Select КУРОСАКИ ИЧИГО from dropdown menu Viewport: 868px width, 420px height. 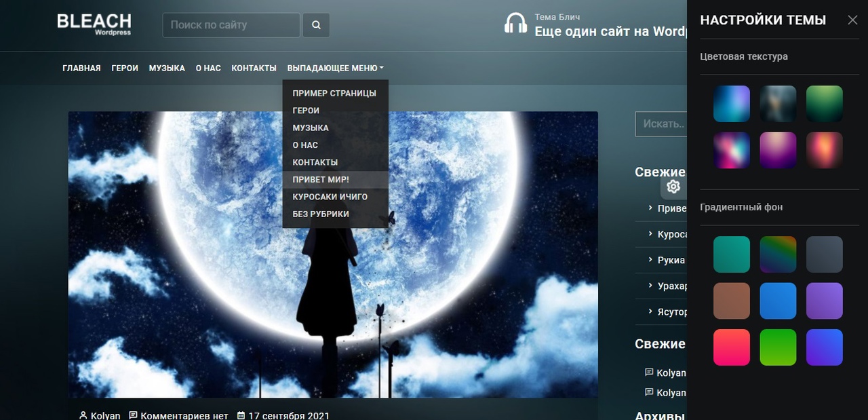(x=335, y=197)
